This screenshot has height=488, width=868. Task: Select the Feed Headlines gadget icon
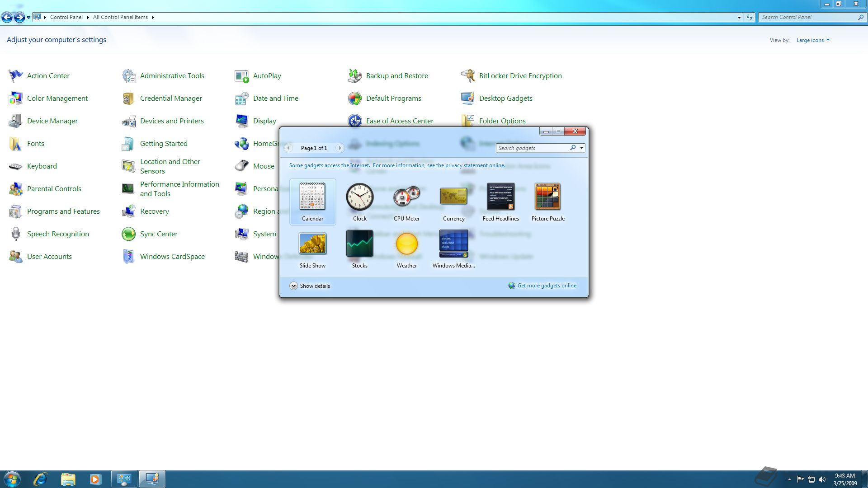(501, 197)
